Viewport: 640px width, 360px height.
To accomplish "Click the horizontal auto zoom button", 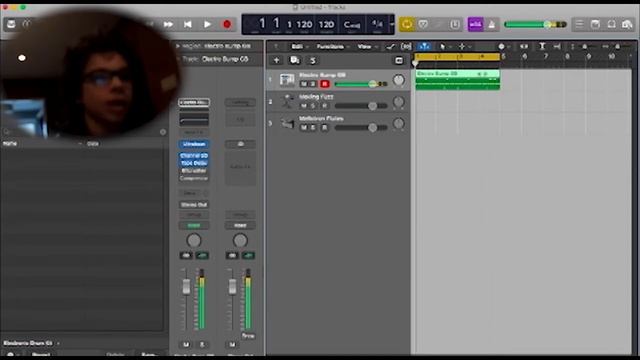I will tap(557, 47).
